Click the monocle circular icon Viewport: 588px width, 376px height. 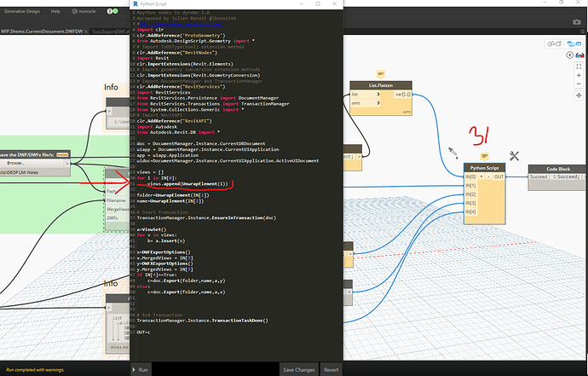pos(74,11)
